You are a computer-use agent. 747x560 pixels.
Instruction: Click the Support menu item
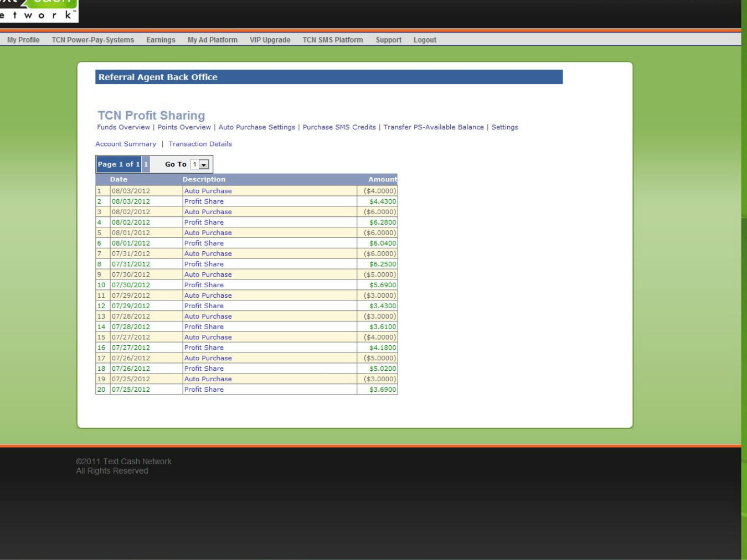(x=388, y=40)
